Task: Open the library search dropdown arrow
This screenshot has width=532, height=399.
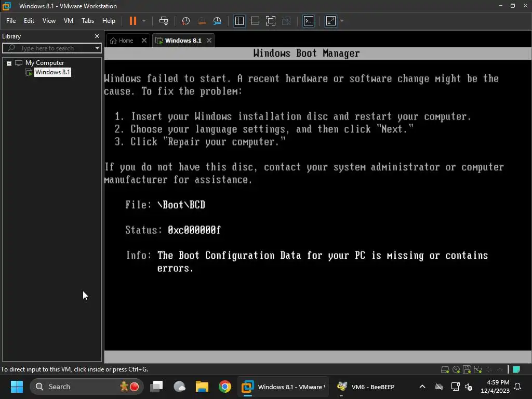Action: [x=97, y=48]
